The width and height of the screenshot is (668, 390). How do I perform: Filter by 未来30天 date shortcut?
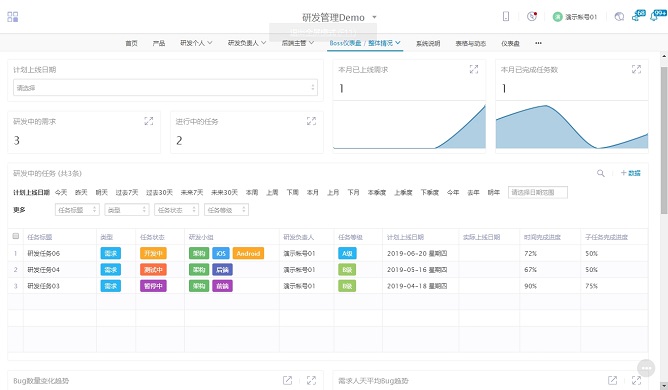pyautogui.click(x=224, y=193)
